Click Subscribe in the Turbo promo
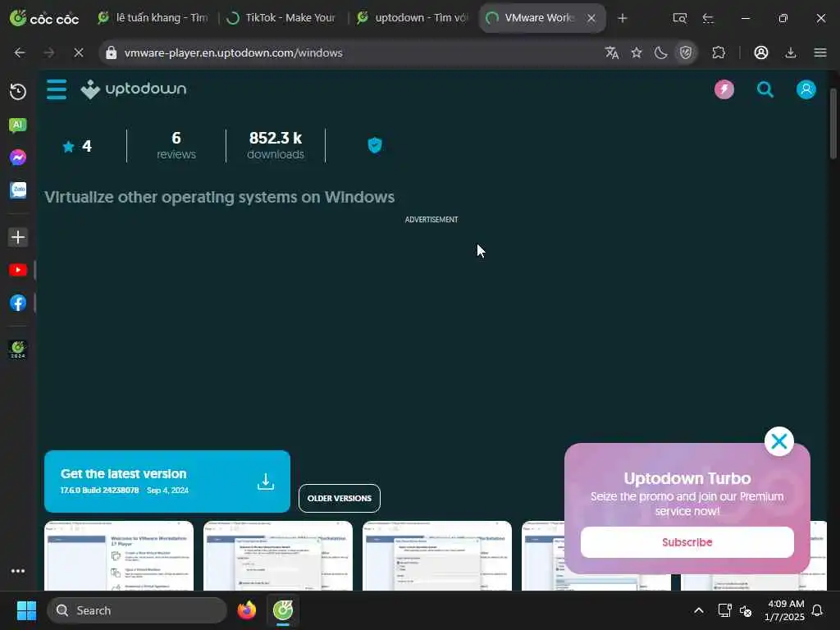The image size is (840, 630). 687,542
